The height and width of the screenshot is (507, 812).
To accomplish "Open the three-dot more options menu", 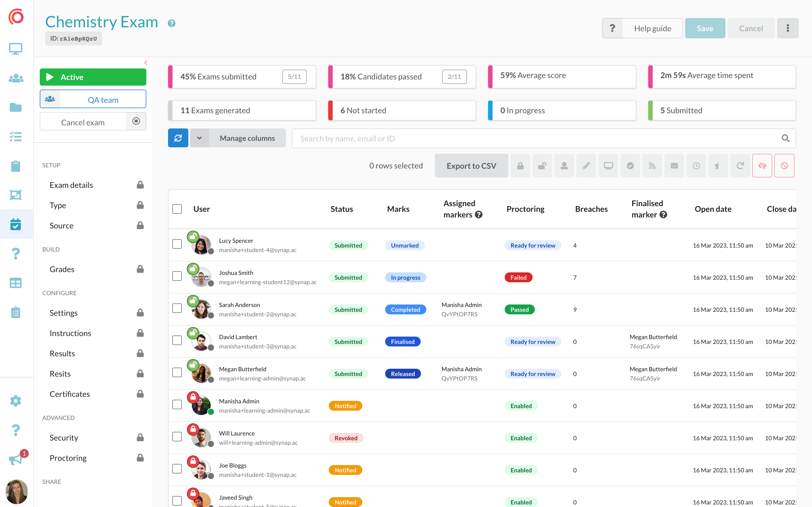I will [787, 28].
